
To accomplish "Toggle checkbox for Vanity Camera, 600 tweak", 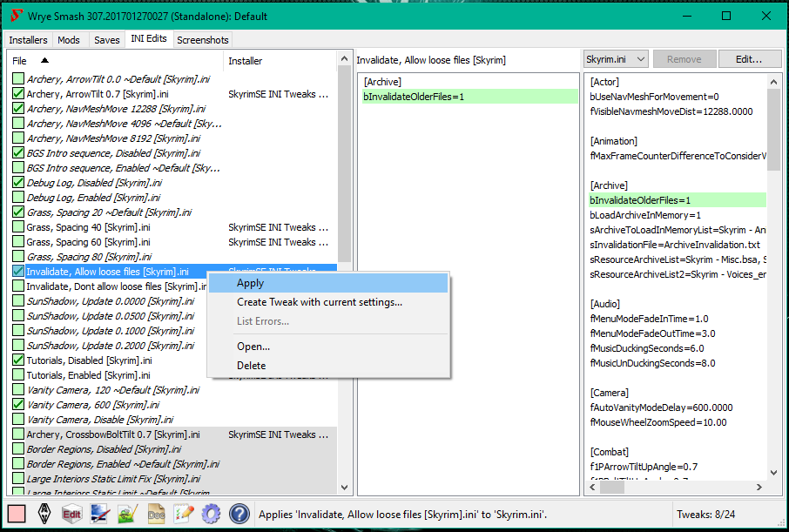I will click(18, 405).
